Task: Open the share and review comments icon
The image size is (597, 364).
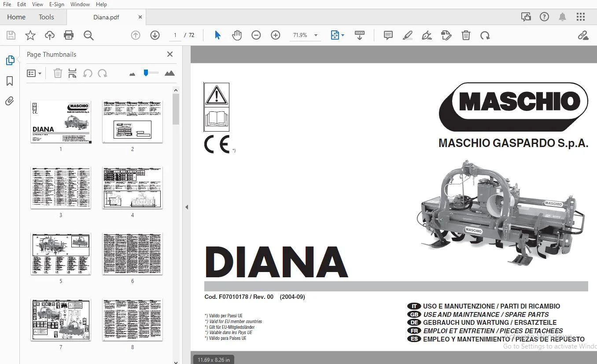Action: (526, 17)
